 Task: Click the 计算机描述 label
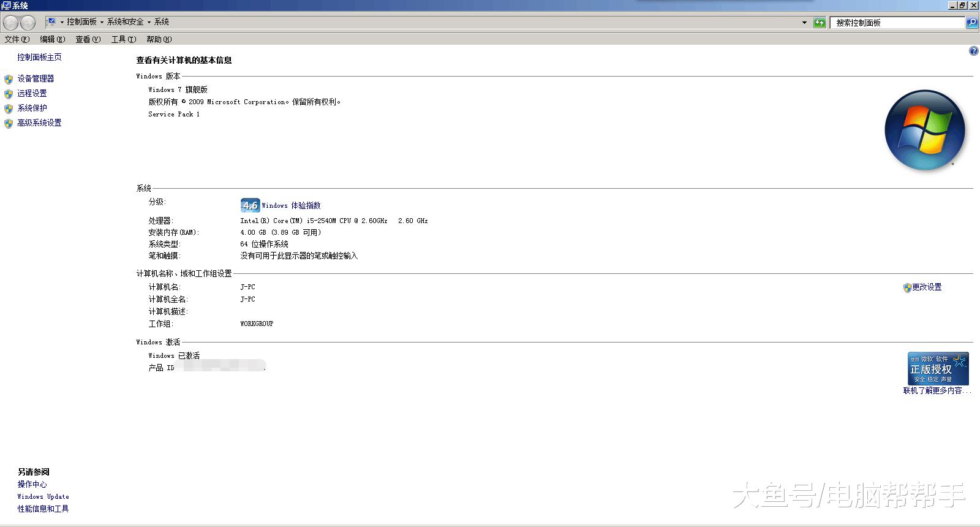click(x=168, y=311)
